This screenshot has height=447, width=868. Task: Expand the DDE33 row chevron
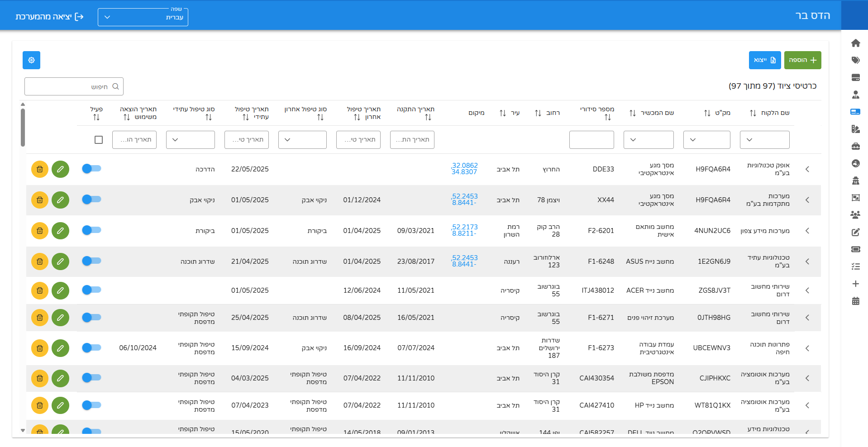(x=807, y=169)
